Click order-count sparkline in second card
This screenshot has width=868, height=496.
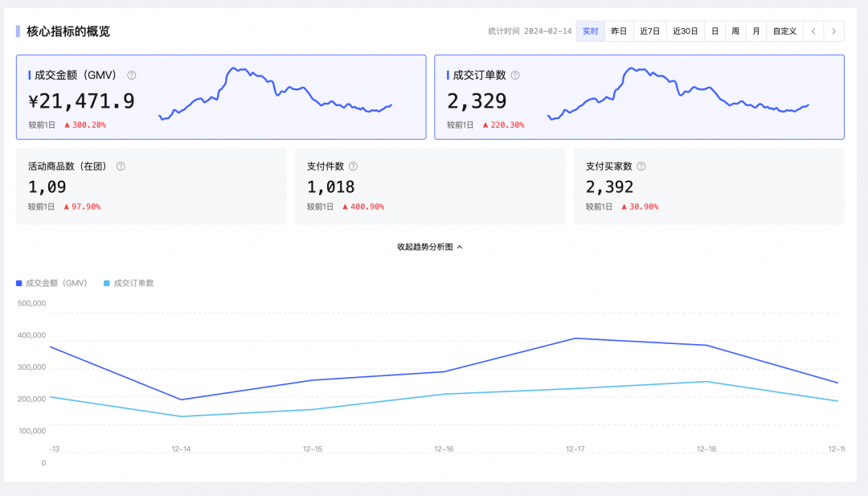(x=678, y=93)
